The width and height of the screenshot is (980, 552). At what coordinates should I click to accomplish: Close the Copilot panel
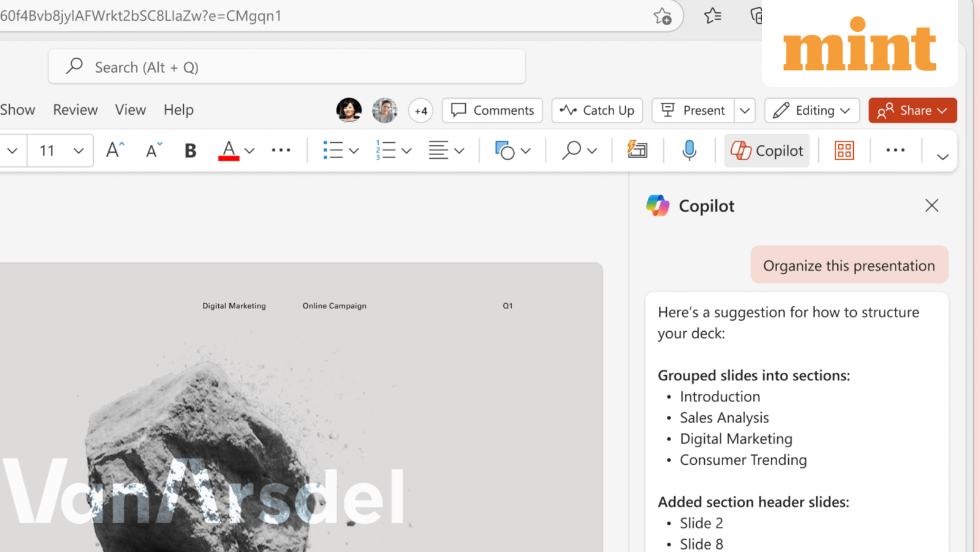(932, 205)
